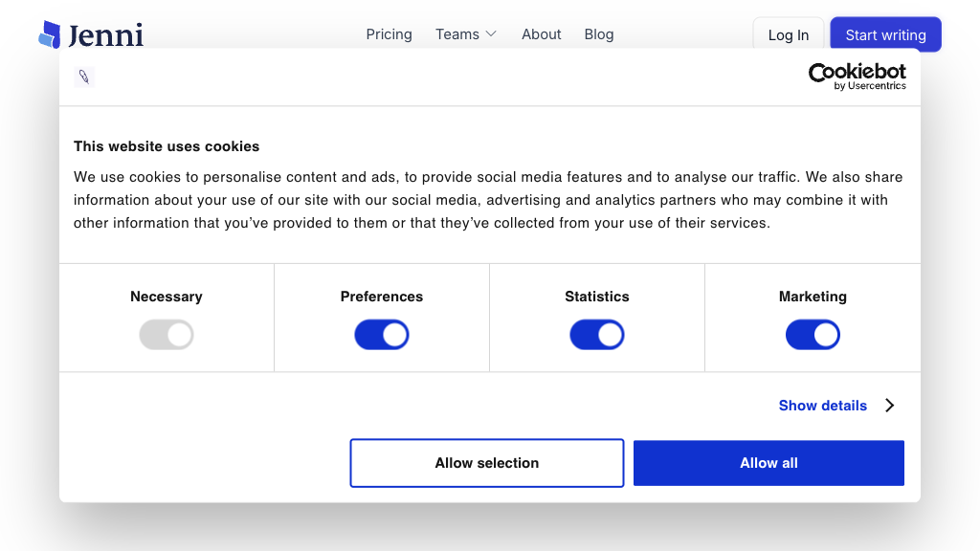Disable the Preferences cookies toggle
Screen dimensions: 980x551
(x=382, y=335)
